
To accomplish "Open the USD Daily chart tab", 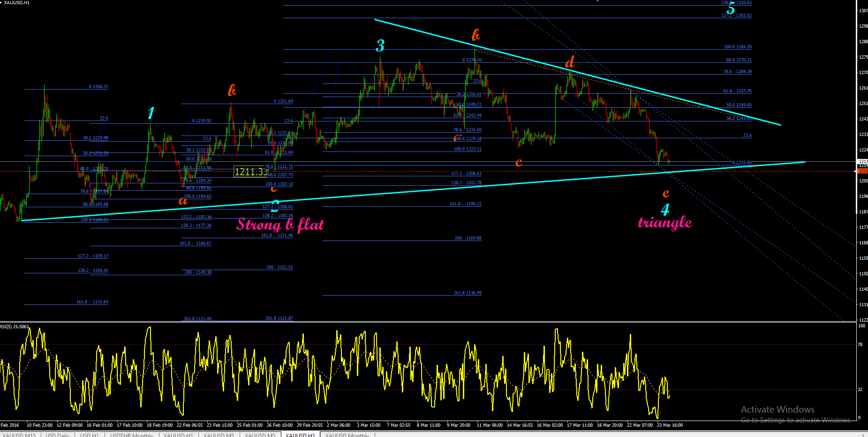I will [57, 435].
